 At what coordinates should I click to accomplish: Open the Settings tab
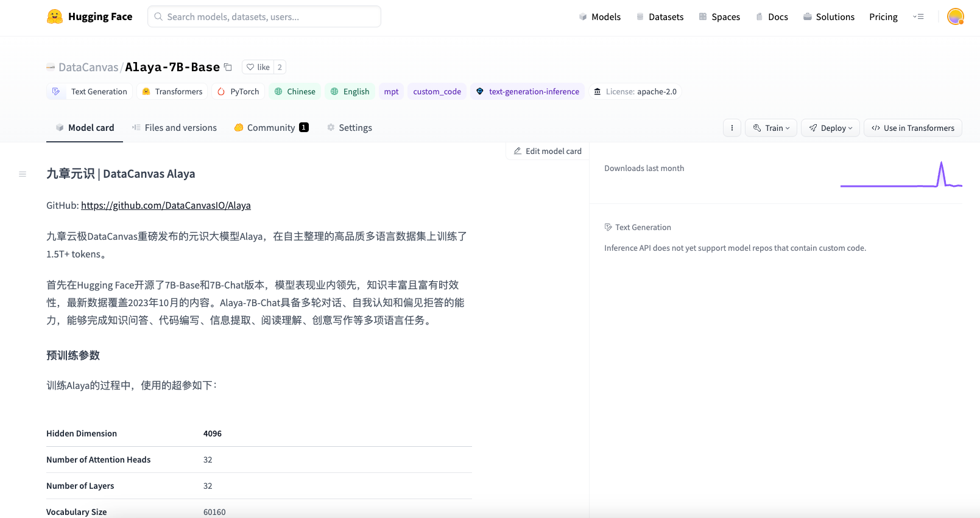click(350, 127)
